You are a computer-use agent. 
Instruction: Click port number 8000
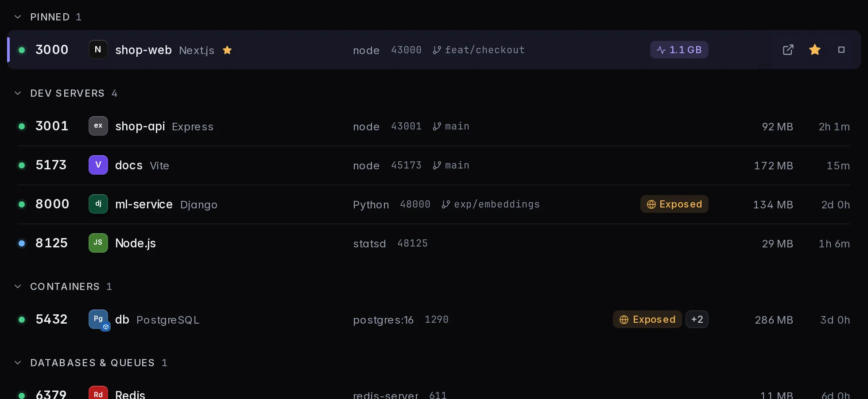coord(52,204)
